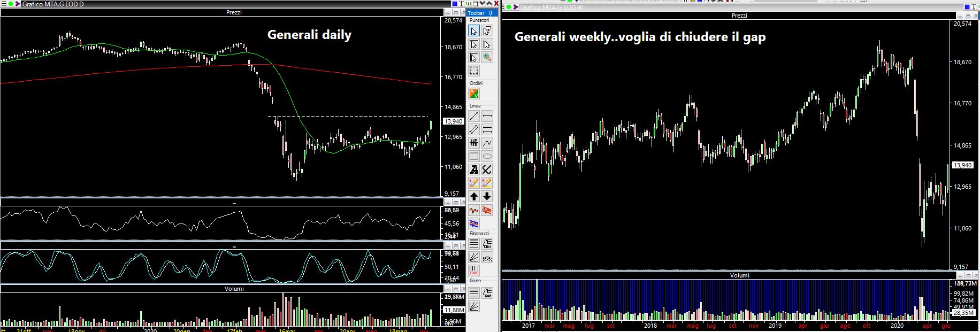Select the crosshair pointer tool
This screenshot has height=332, width=980.
click(x=474, y=57)
